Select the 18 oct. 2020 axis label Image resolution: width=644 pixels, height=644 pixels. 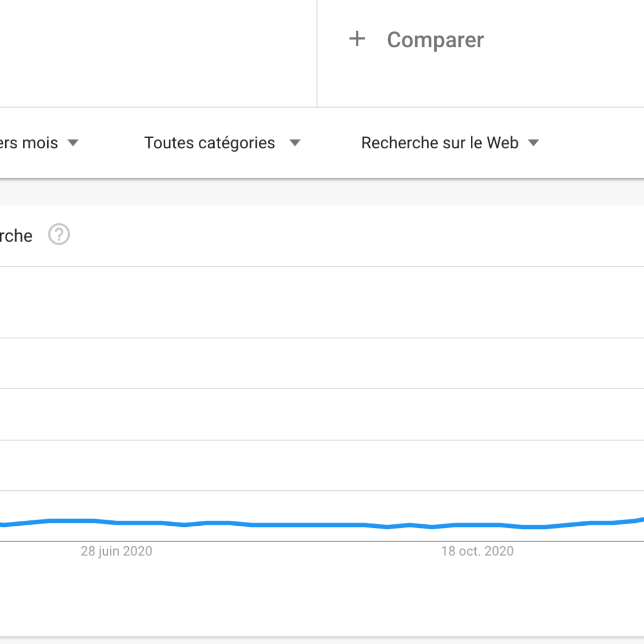(477, 551)
